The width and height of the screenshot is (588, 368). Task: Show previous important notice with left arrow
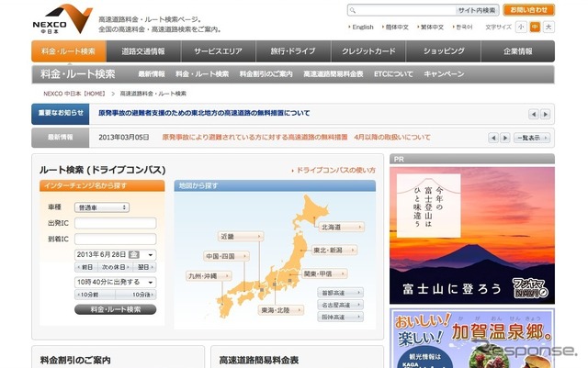pos(533,114)
